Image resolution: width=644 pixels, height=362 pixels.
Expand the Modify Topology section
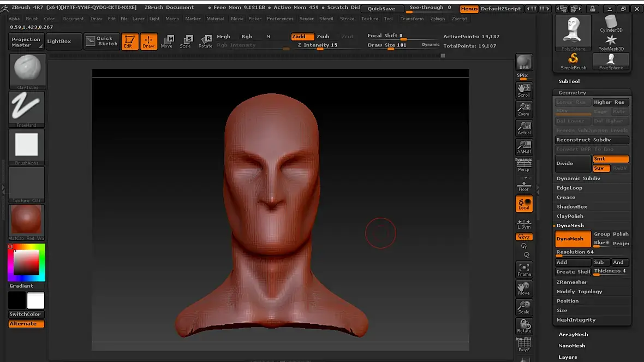tap(579, 292)
